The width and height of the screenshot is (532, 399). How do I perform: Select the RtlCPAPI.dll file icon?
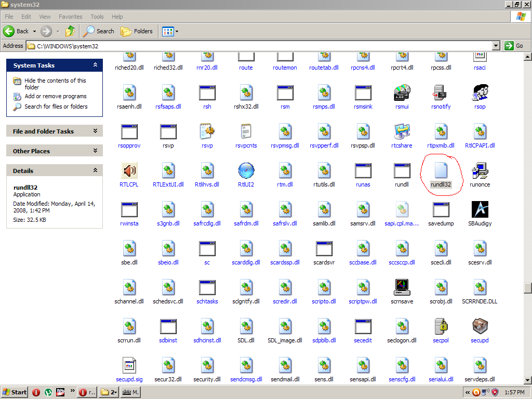click(x=480, y=131)
